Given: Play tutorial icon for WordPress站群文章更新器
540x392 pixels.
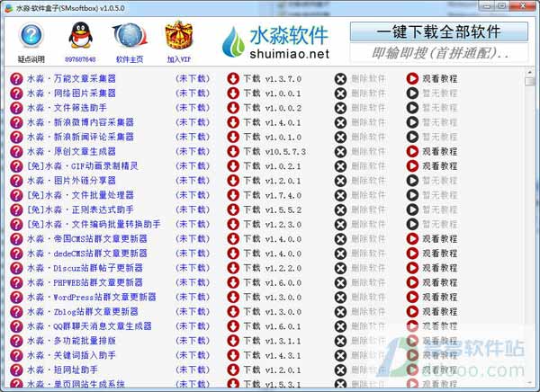Looking at the screenshot, I should pyautogui.click(x=412, y=297).
